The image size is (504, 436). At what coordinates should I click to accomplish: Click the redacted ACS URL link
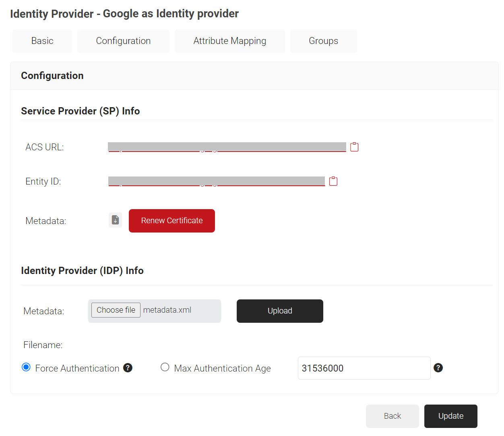point(227,147)
